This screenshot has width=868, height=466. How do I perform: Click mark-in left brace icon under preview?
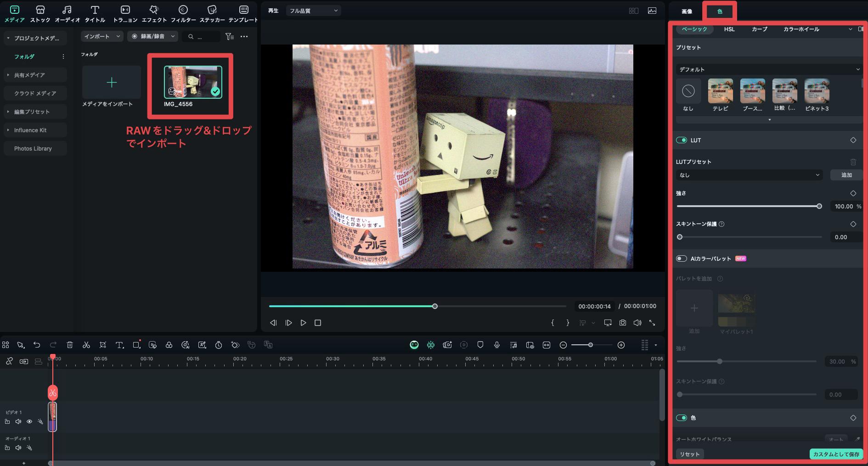pos(552,323)
